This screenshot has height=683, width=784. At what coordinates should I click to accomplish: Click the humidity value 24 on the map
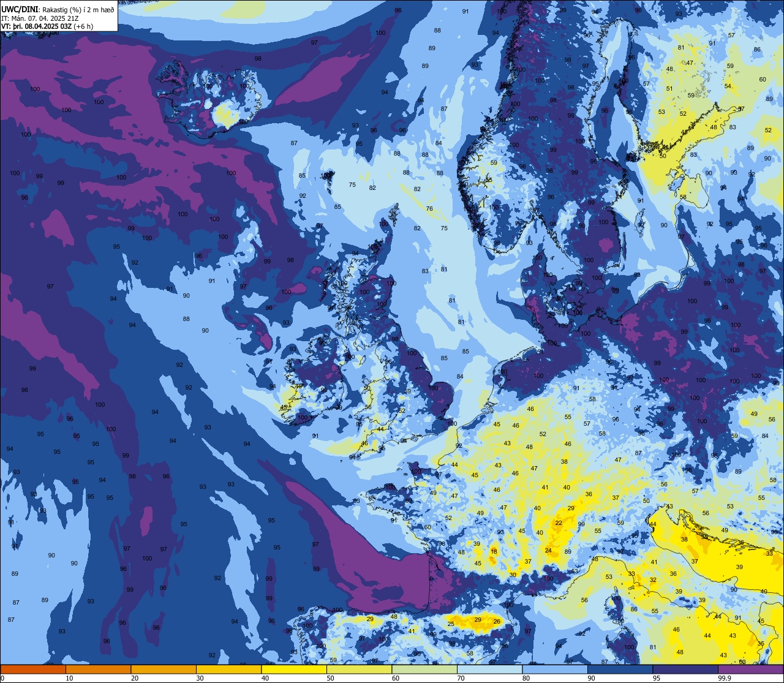point(548,551)
